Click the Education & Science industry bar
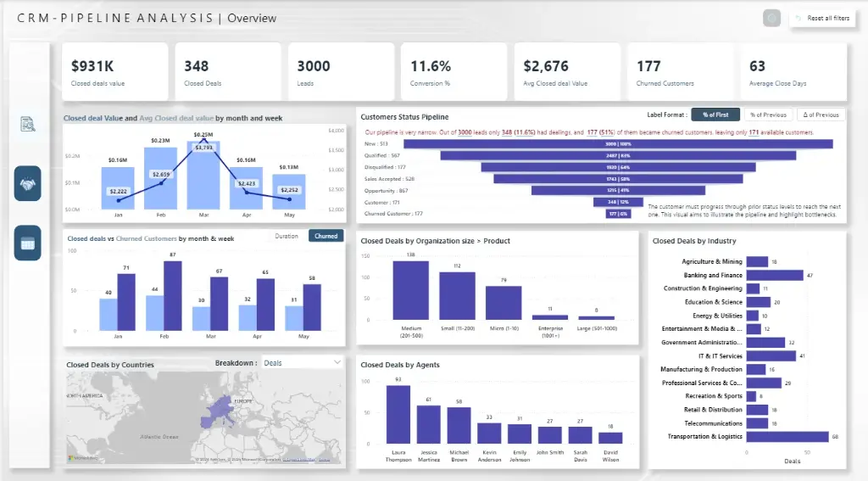 (x=759, y=302)
